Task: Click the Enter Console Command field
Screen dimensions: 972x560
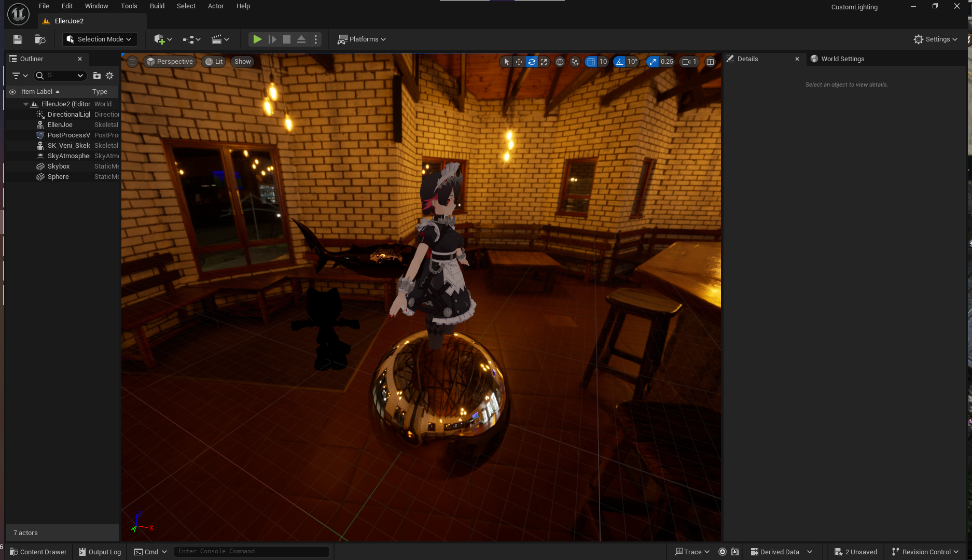Action: [x=252, y=552]
